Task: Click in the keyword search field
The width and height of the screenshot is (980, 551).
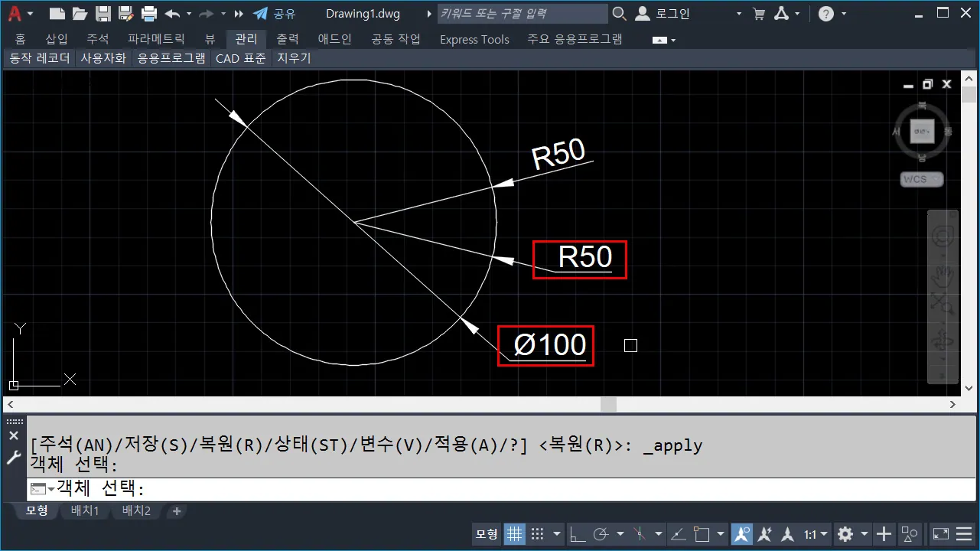Action: coord(523,13)
